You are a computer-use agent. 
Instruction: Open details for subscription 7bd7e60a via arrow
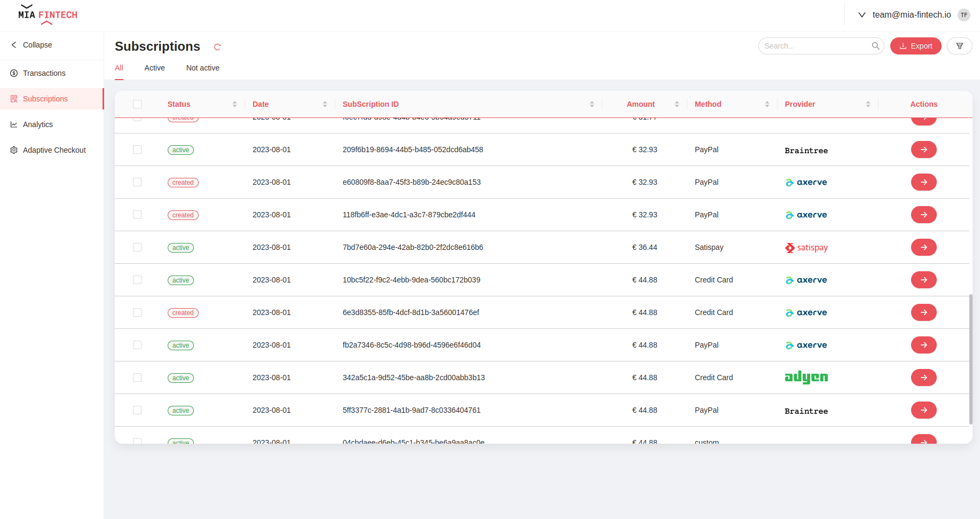(x=923, y=247)
